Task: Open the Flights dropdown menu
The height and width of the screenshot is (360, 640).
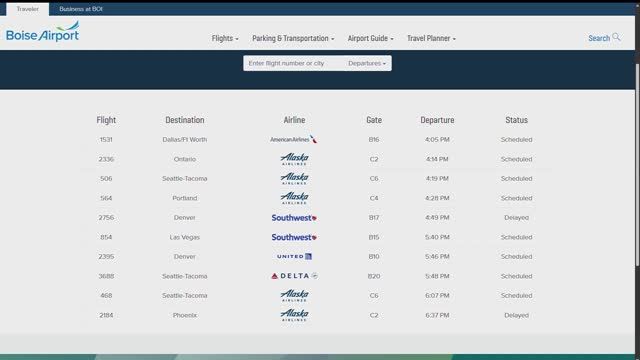Action: (x=225, y=38)
